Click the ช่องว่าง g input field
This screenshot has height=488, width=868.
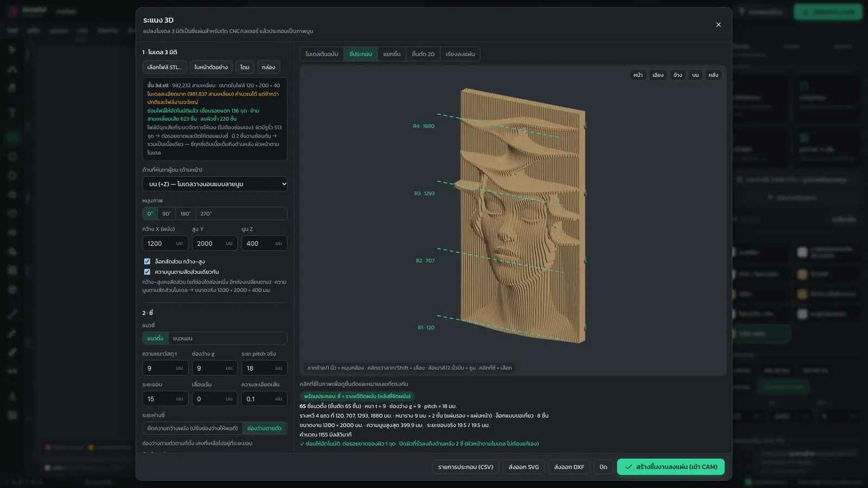click(214, 368)
